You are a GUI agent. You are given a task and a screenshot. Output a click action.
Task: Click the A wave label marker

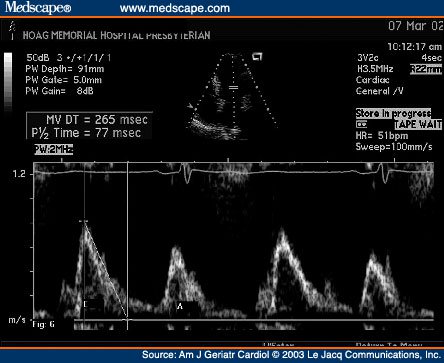point(180,306)
